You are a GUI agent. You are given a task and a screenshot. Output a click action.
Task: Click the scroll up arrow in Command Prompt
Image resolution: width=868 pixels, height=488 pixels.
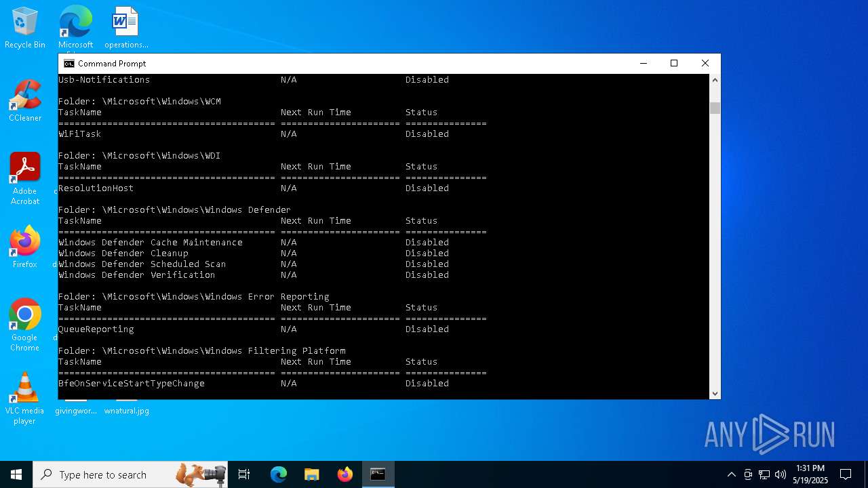pos(715,80)
